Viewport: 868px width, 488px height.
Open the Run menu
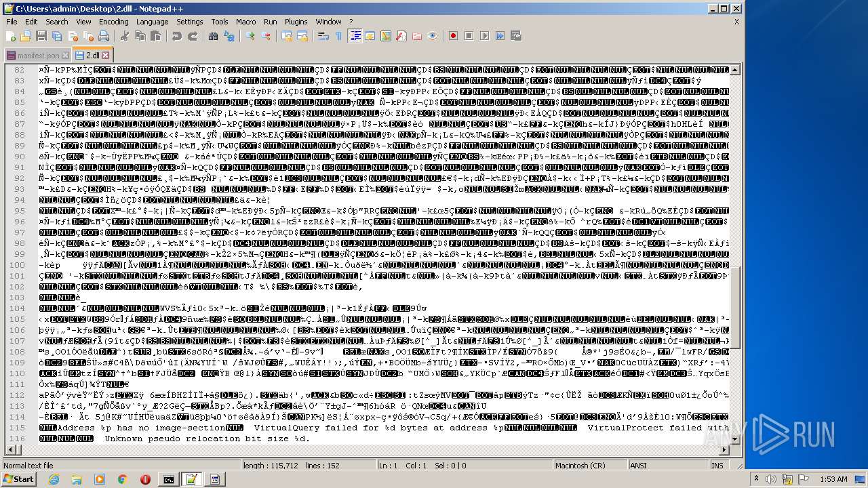[x=270, y=22]
